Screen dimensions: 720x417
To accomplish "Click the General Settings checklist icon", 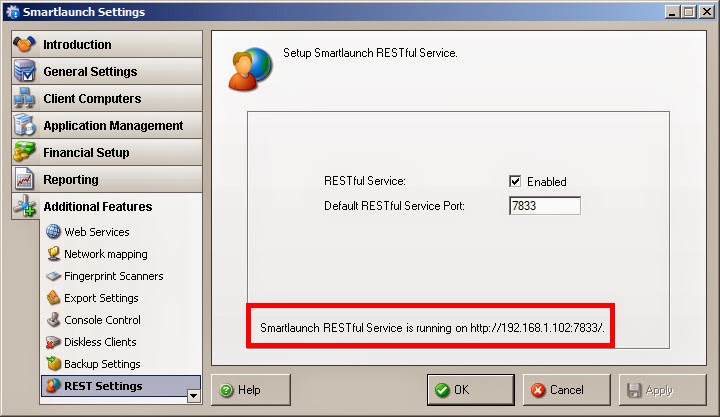I will click(24, 71).
